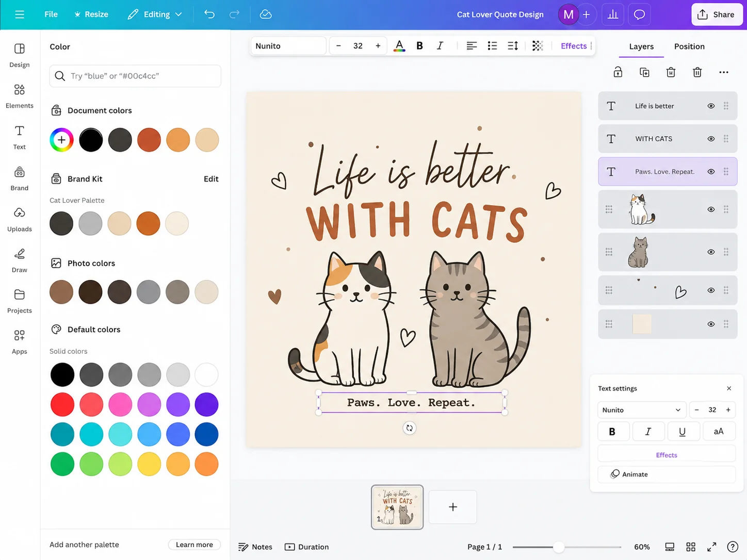Screen dimensions: 747x560
Task: Open the Design sidebar panel
Action: point(20,55)
